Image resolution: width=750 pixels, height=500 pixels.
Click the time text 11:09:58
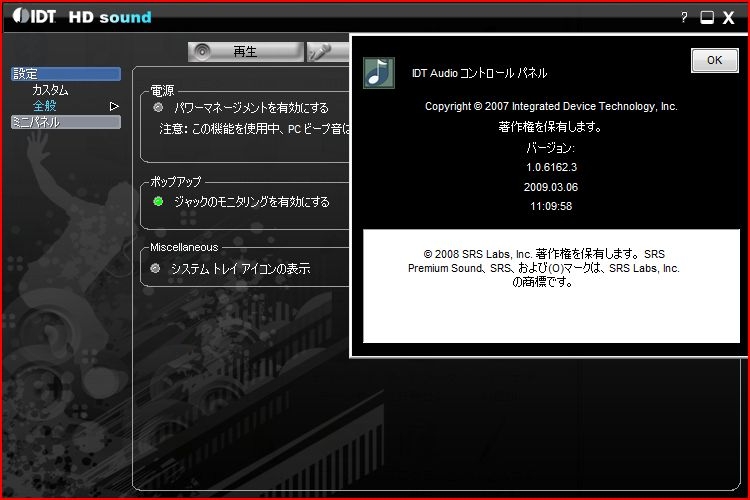[x=551, y=206]
